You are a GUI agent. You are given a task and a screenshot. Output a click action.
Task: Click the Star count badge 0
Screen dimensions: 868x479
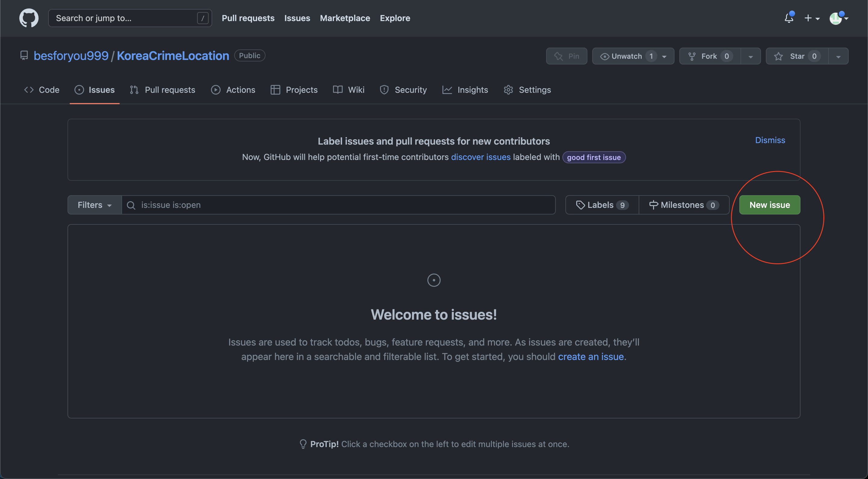point(814,56)
